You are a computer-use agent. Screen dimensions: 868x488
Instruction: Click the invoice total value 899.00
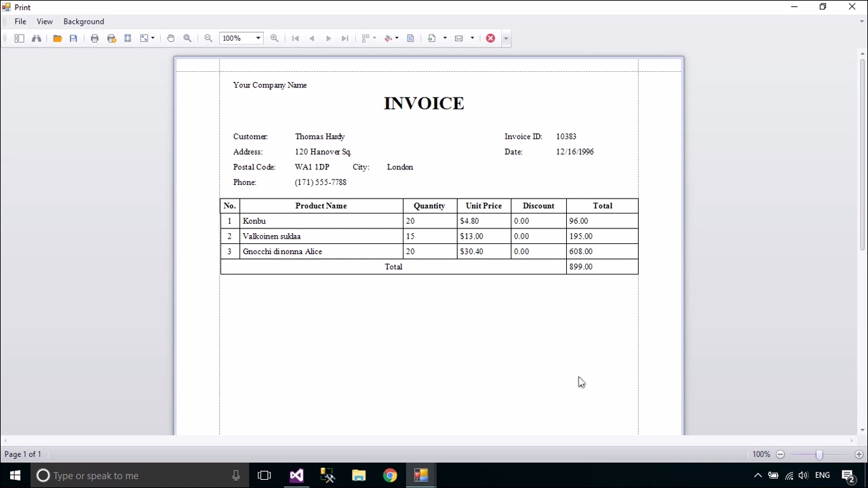[581, 267]
